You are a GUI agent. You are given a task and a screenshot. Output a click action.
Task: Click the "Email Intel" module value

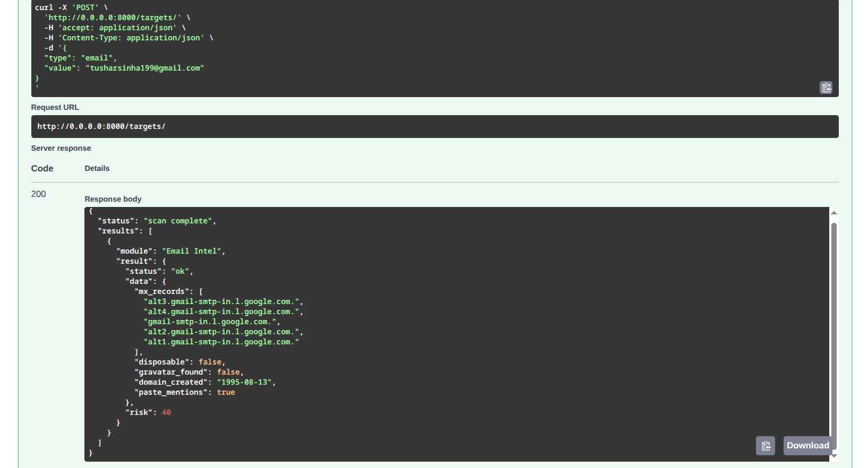[x=192, y=251]
